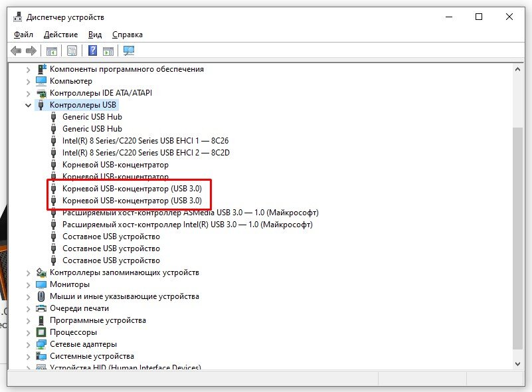Click the scrollbar down arrow

[517, 364]
